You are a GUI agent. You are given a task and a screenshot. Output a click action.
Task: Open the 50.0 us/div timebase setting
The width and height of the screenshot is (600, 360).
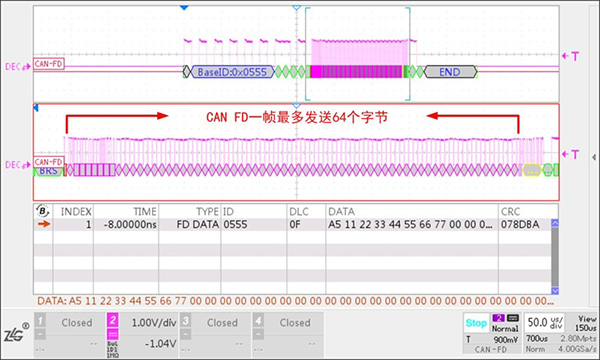pyautogui.click(x=545, y=323)
